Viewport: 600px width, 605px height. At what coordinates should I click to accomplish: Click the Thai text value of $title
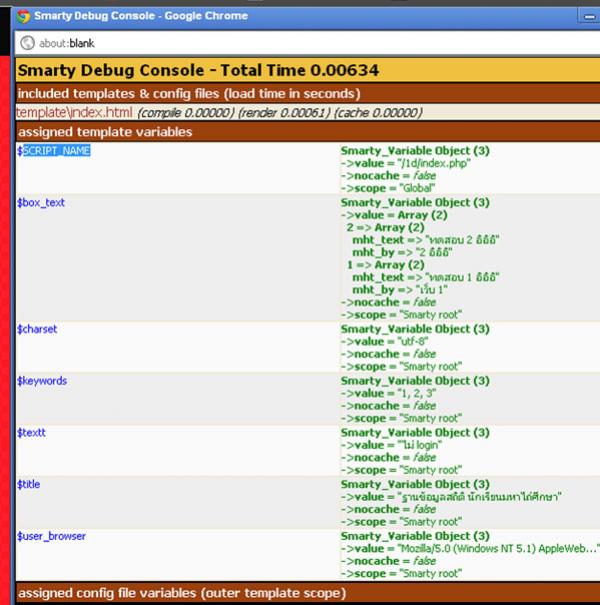click(480, 497)
